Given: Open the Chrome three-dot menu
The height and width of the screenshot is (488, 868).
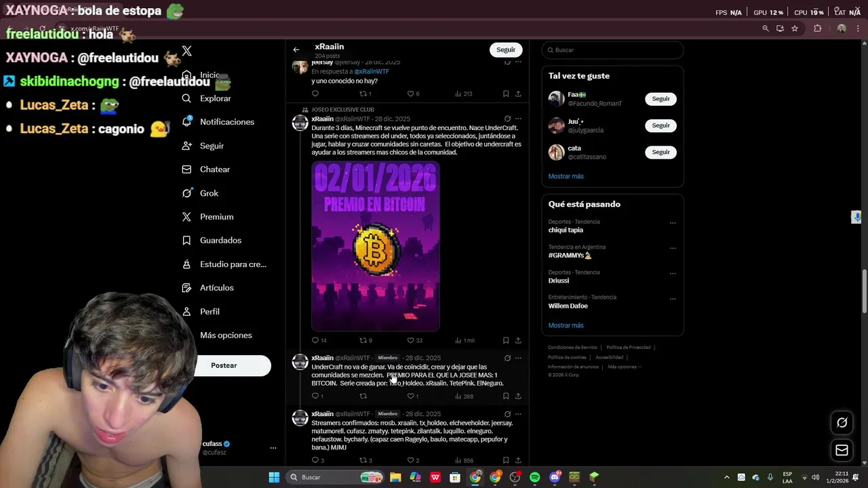Looking at the screenshot, I should 859,28.
